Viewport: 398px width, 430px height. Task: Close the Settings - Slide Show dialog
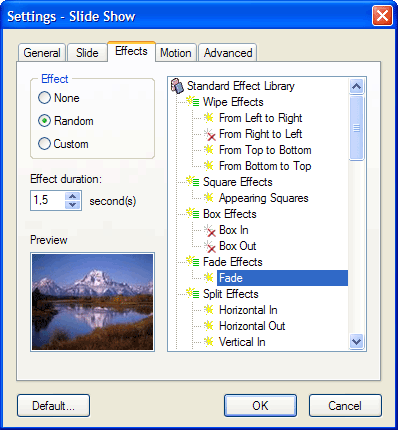pos(382,16)
